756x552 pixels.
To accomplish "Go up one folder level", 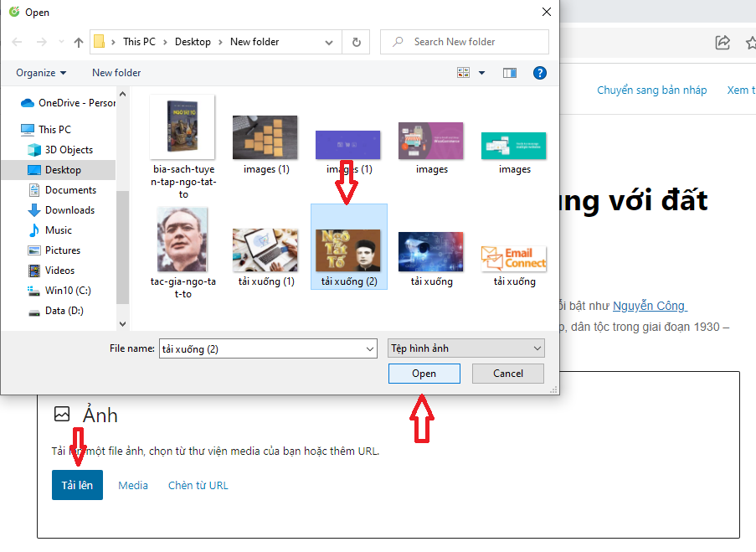I will 79,42.
